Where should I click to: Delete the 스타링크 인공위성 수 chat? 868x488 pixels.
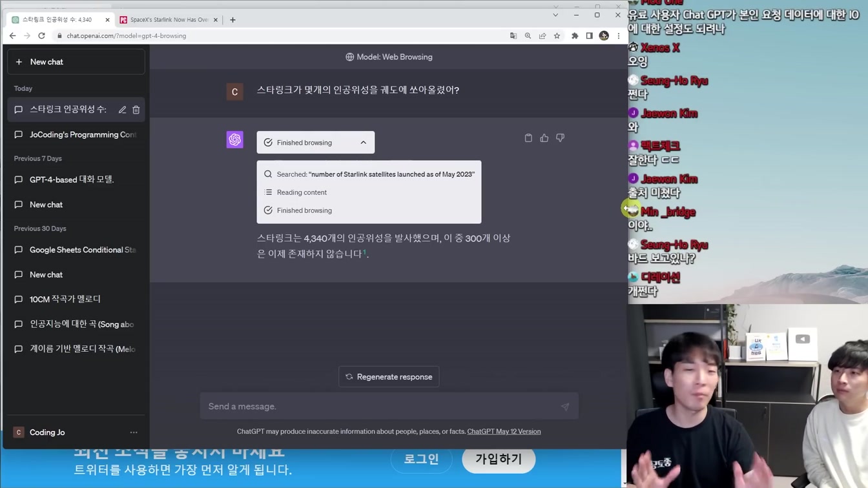click(x=136, y=110)
